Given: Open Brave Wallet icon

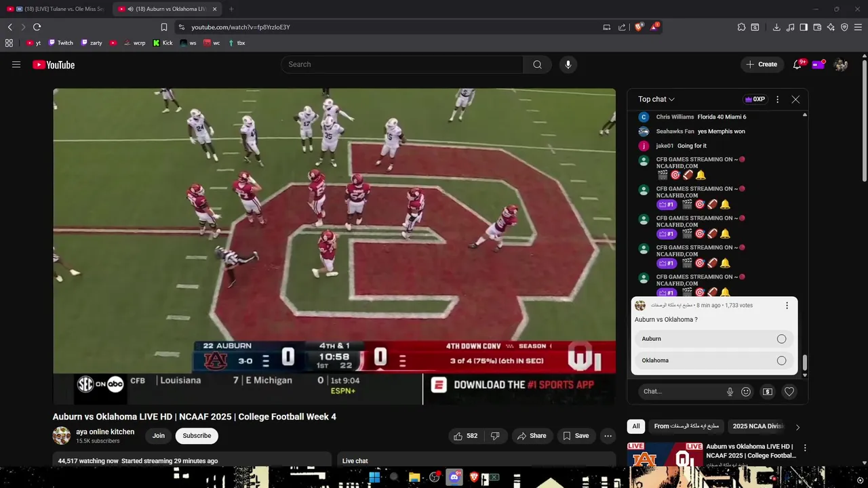Looking at the screenshot, I should coord(817,27).
